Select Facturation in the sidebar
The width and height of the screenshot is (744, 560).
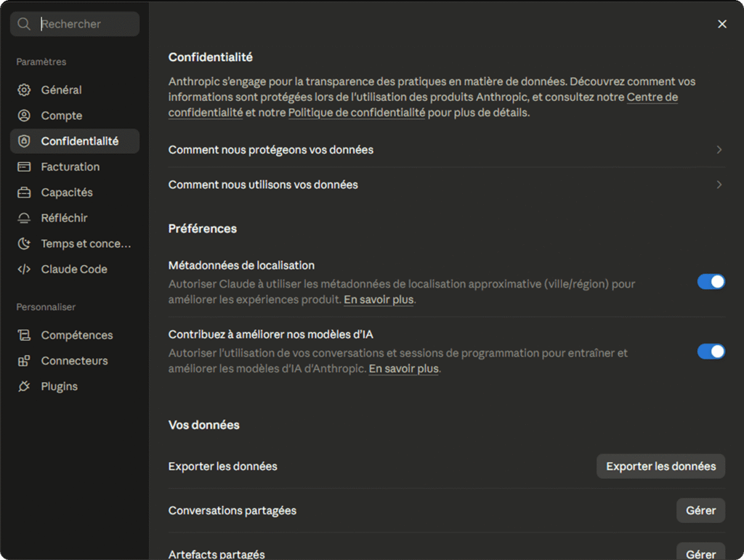pyautogui.click(x=75, y=166)
